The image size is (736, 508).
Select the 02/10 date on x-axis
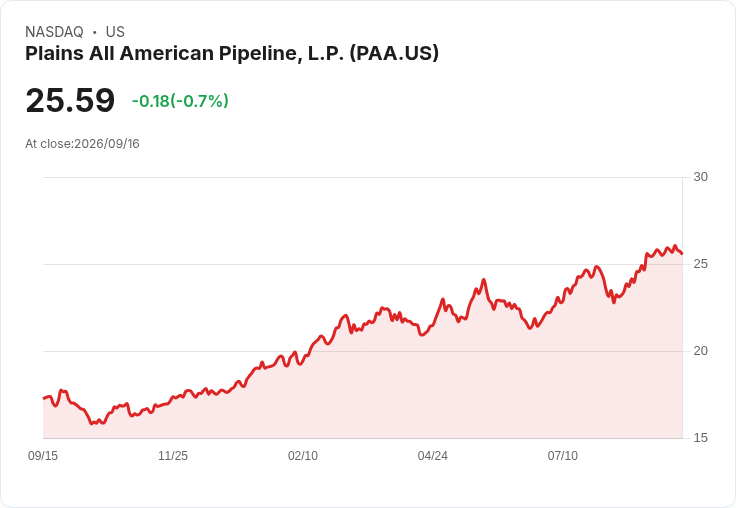[303, 455]
